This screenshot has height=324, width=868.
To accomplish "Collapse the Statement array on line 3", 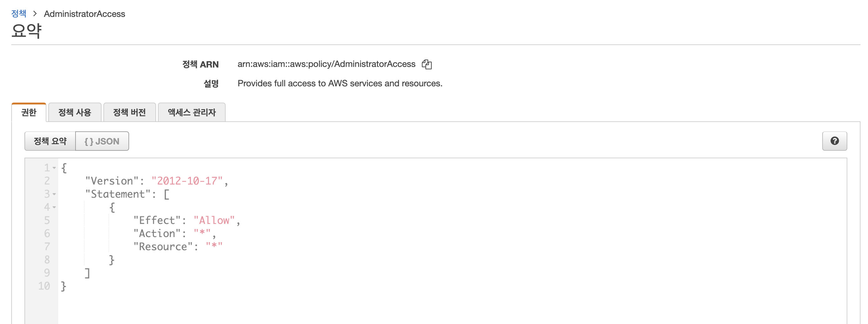I will click(54, 194).
